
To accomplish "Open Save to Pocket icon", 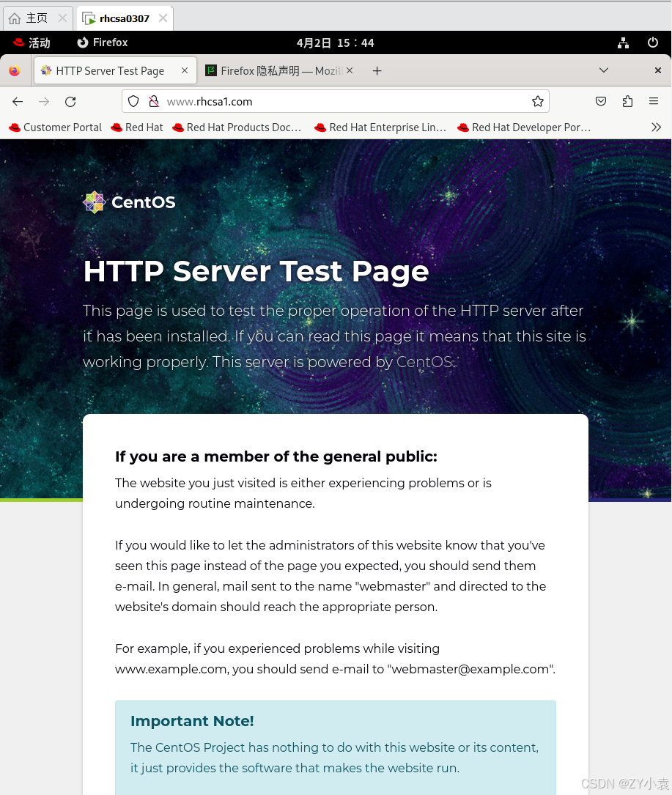I will (x=601, y=101).
